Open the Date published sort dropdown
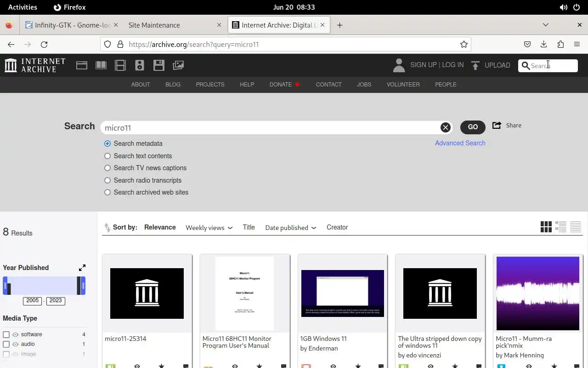588x368 pixels. 291,228
